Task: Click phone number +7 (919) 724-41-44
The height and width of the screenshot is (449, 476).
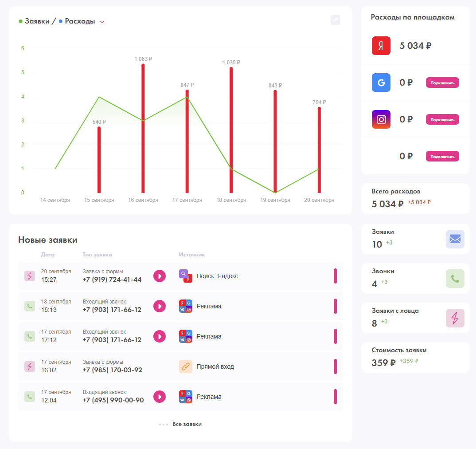Action: [x=112, y=280]
